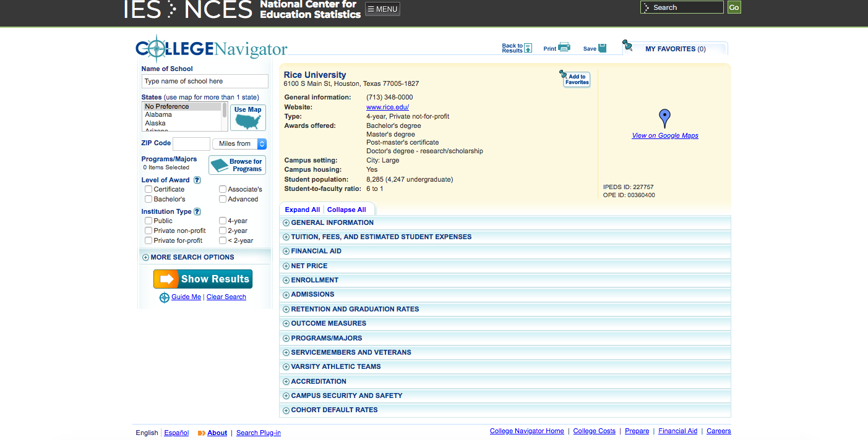
Task: Open the NCES Menu button
Action: click(382, 9)
